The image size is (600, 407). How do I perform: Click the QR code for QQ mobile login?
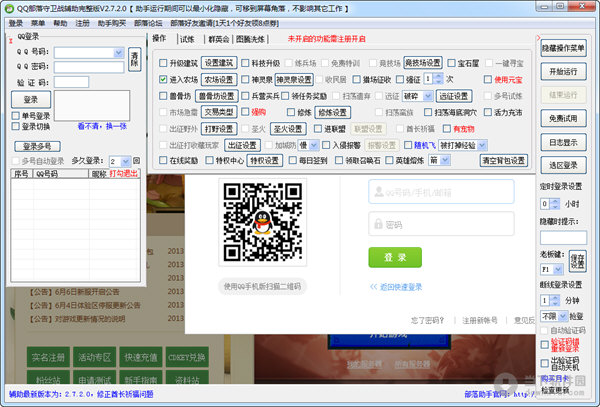(x=262, y=222)
